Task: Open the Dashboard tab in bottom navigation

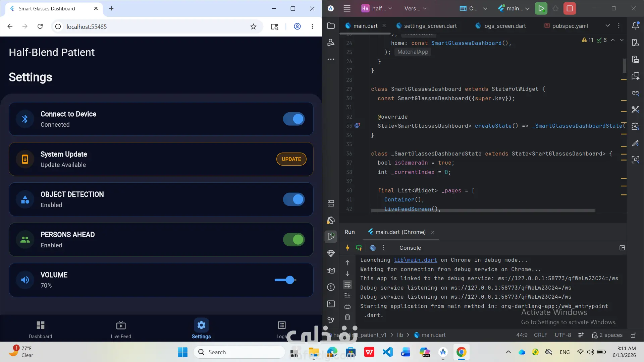Action: click(40, 329)
